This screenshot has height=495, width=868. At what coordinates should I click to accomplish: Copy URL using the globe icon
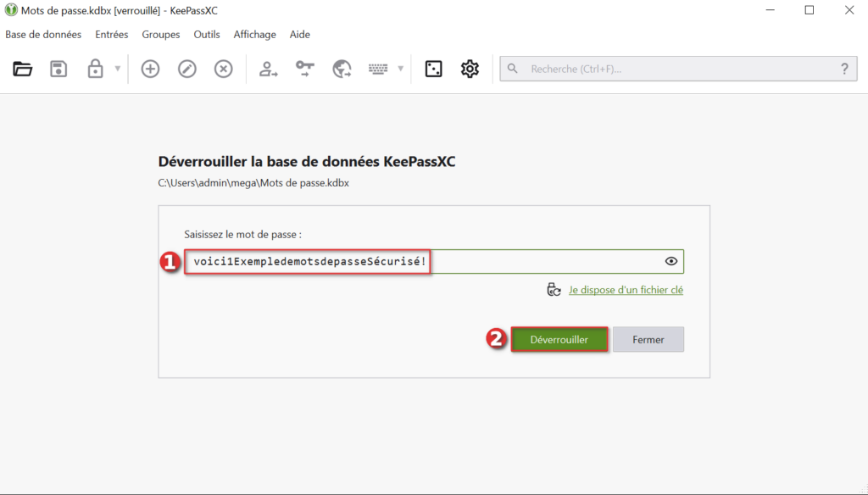(x=342, y=70)
